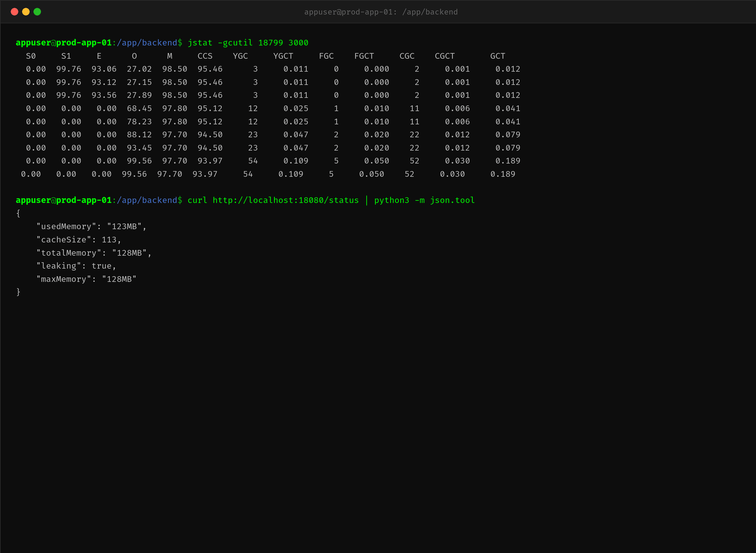Click the E column header
Image resolution: width=756 pixels, height=553 pixels.
[x=99, y=56]
